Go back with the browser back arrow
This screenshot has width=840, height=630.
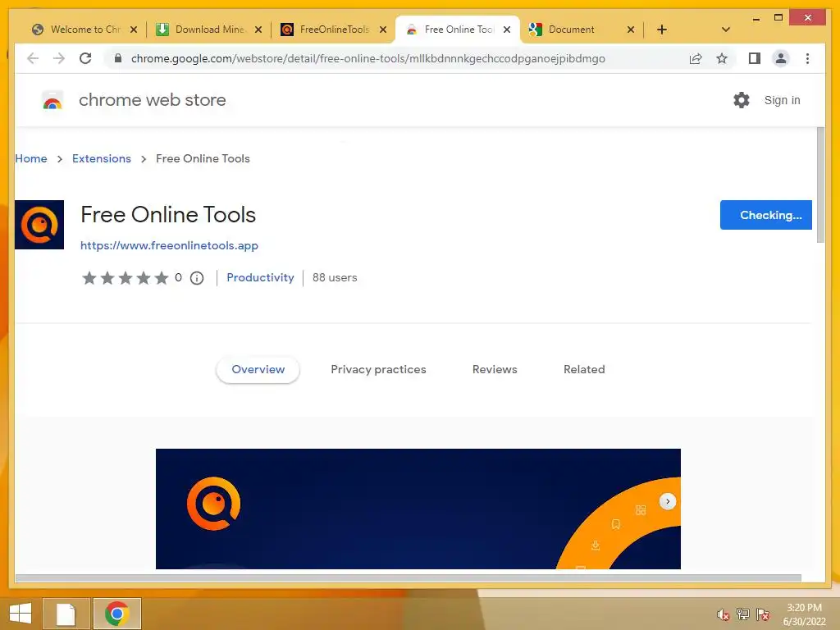pos(33,58)
